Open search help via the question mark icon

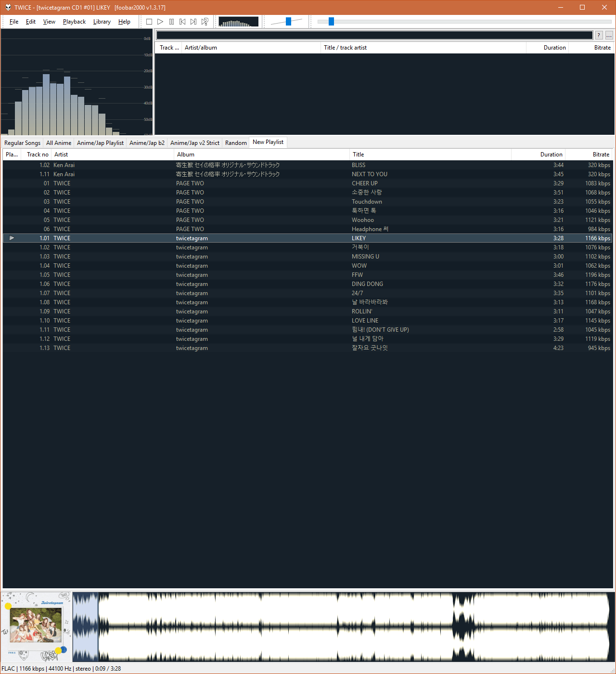point(598,35)
